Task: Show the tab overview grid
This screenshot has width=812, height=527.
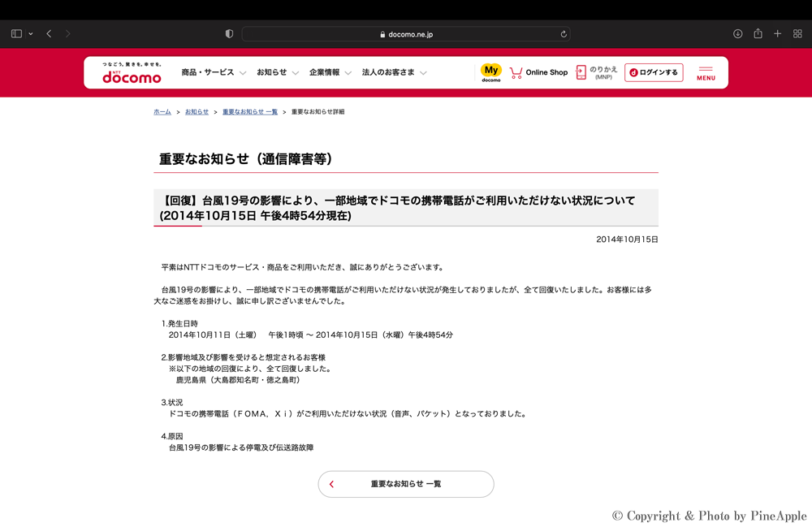Action: (797, 34)
